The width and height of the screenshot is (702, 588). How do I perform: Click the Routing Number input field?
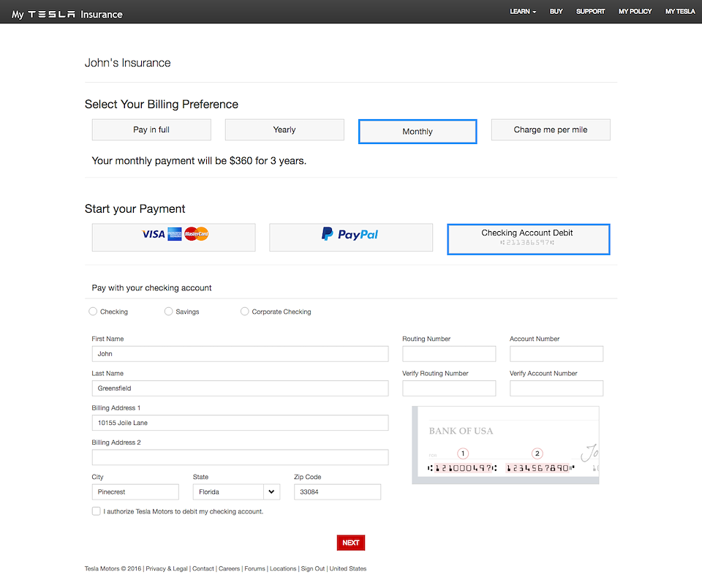point(449,354)
